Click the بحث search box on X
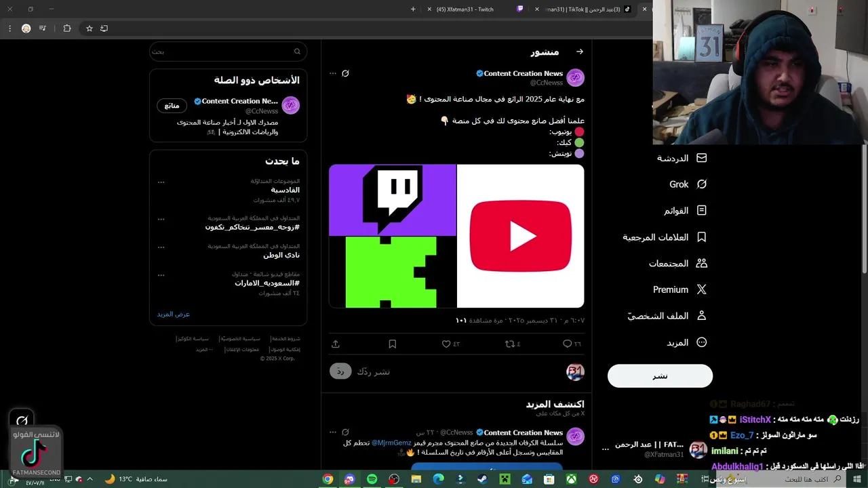The image size is (868, 488). pyautogui.click(x=228, y=52)
